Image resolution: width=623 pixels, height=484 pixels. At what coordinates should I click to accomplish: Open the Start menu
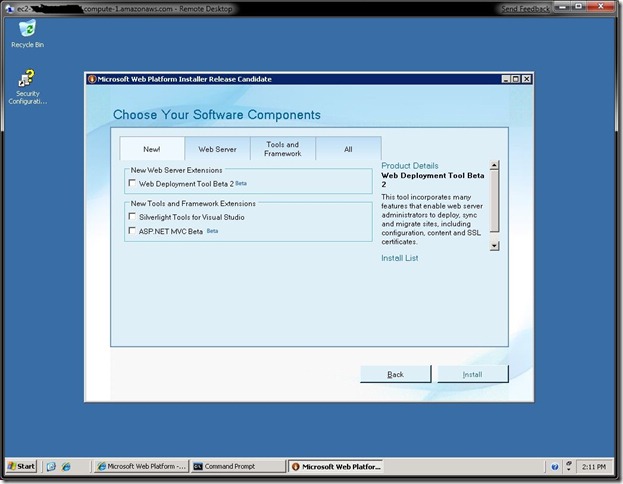pyautogui.click(x=21, y=466)
